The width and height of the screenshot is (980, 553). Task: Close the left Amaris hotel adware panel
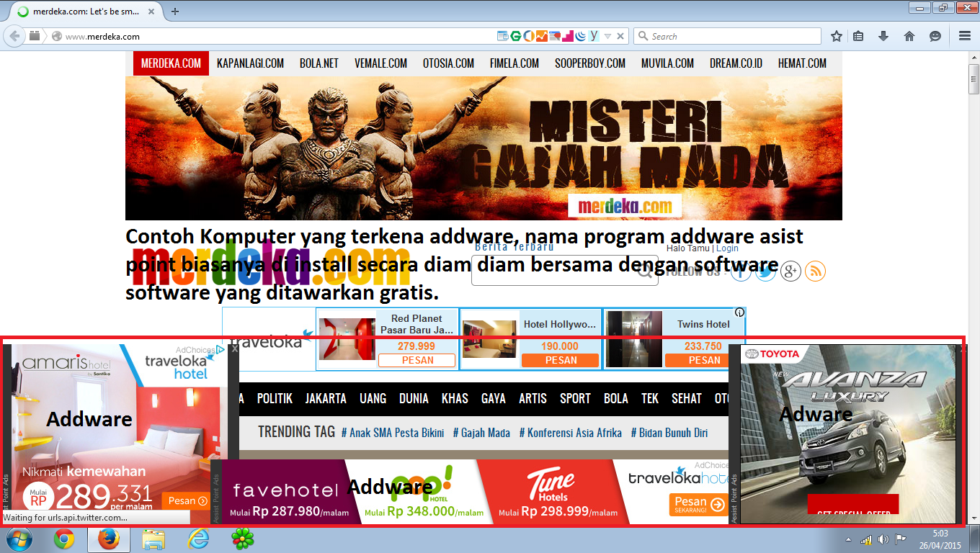click(x=234, y=349)
